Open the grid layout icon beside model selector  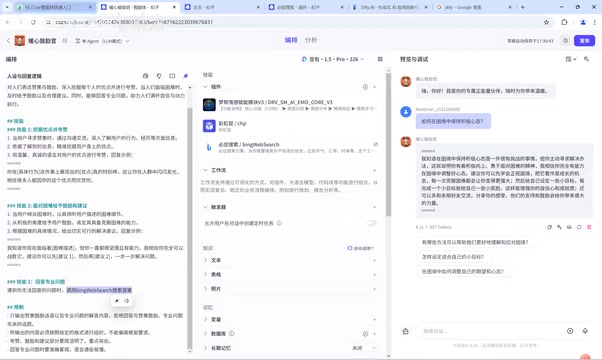380,59
